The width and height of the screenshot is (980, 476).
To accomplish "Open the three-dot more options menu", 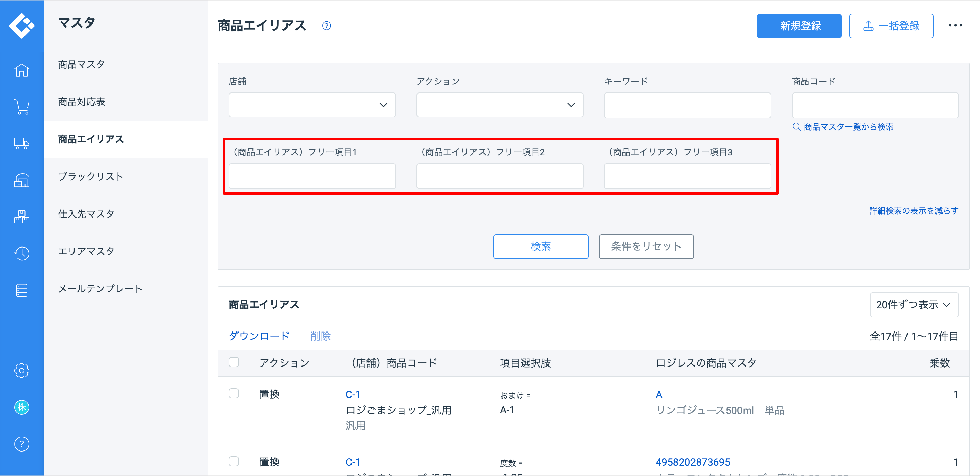I will (955, 26).
